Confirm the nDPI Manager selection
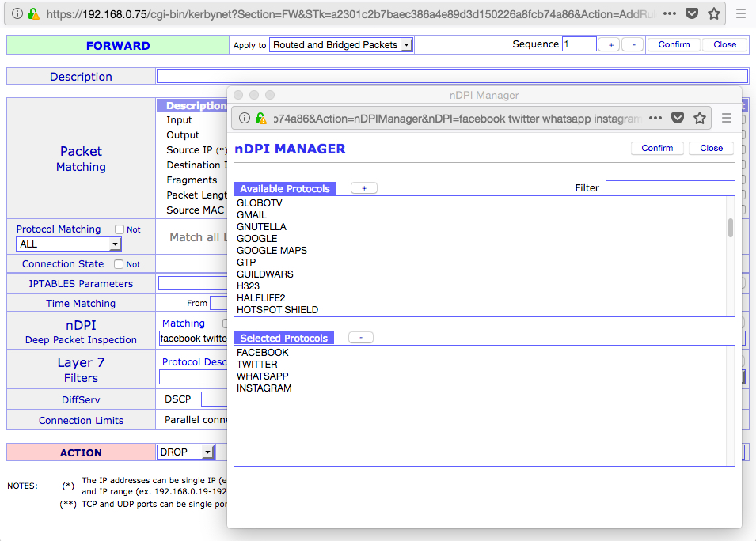Viewport: 756px width, 541px height. tap(657, 148)
